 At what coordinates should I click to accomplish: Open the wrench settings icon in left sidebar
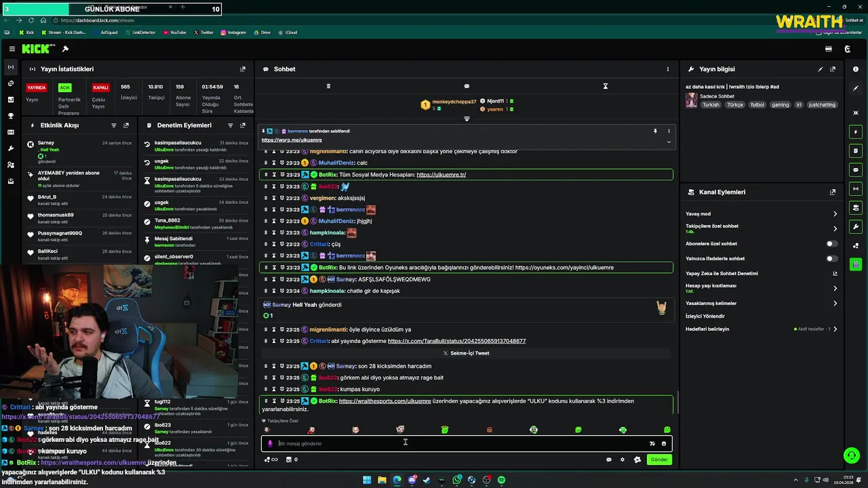(10, 148)
